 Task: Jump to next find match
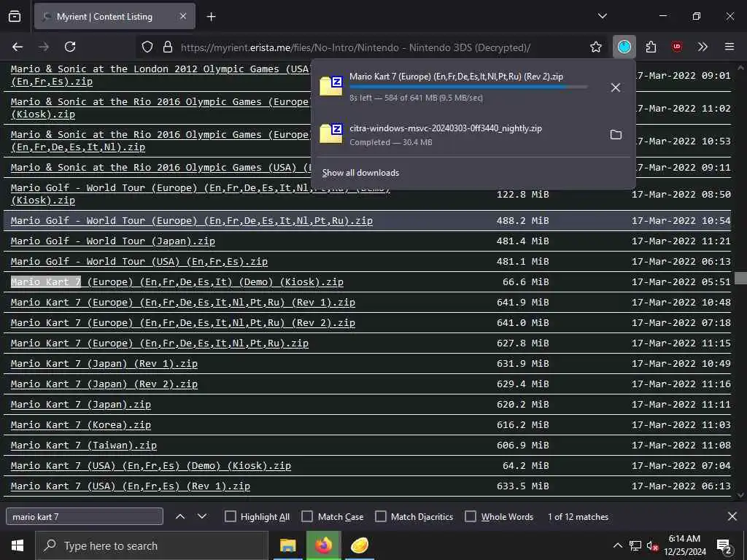(202, 516)
